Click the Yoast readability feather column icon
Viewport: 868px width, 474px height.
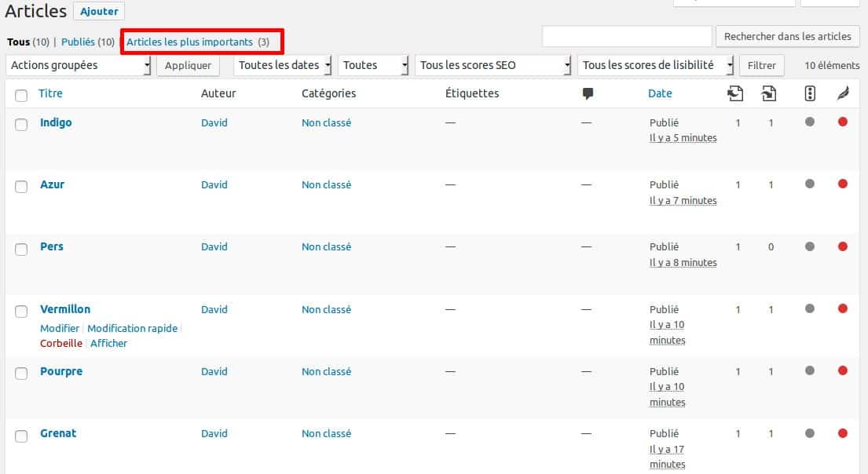pyautogui.click(x=841, y=93)
